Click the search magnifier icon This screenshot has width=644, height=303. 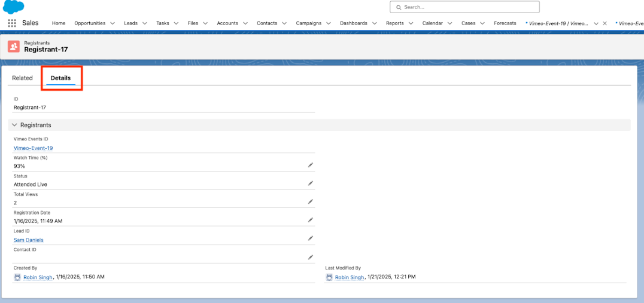click(x=399, y=7)
